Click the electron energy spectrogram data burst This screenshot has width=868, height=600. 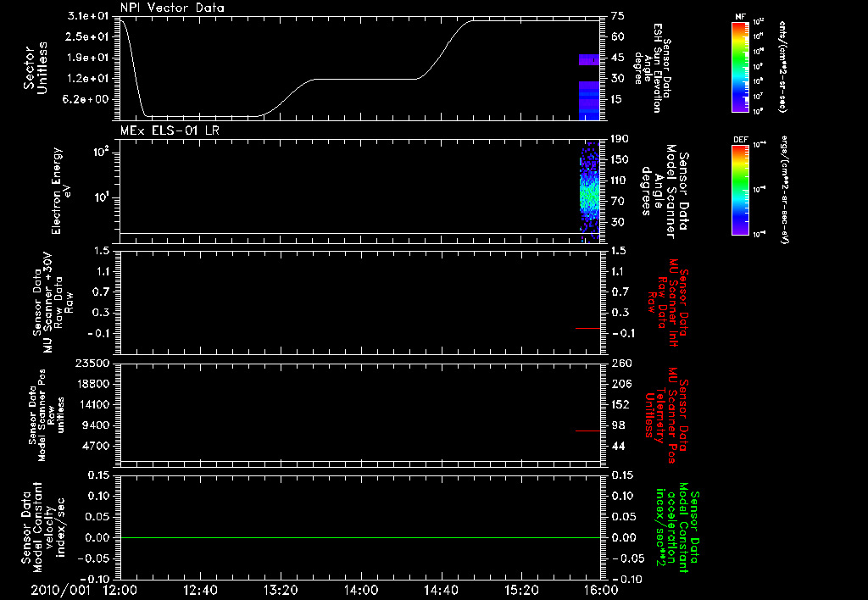pos(590,192)
